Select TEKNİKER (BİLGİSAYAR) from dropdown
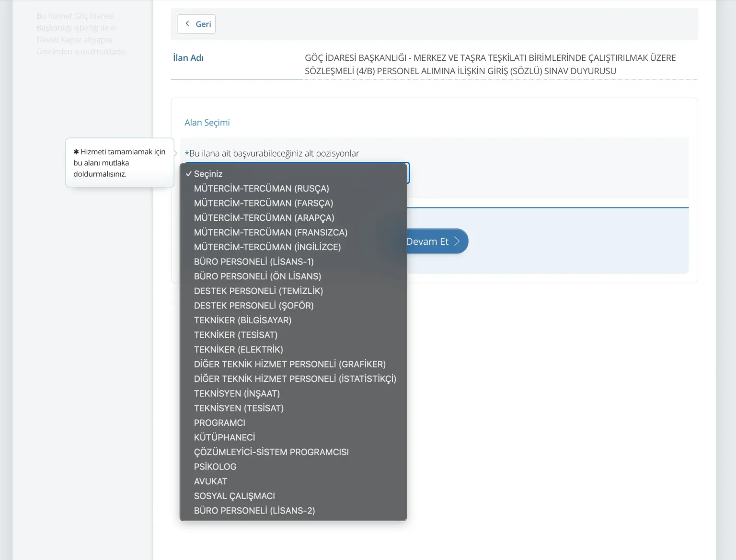The height and width of the screenshot is (560, 736). click(242, 320)
